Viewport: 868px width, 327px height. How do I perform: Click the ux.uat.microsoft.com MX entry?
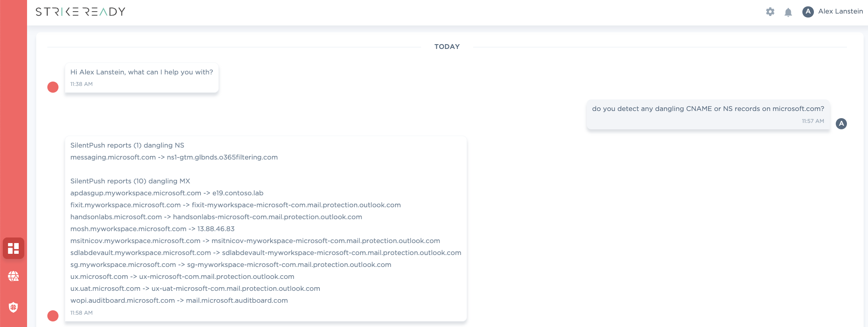click(195, 288)
